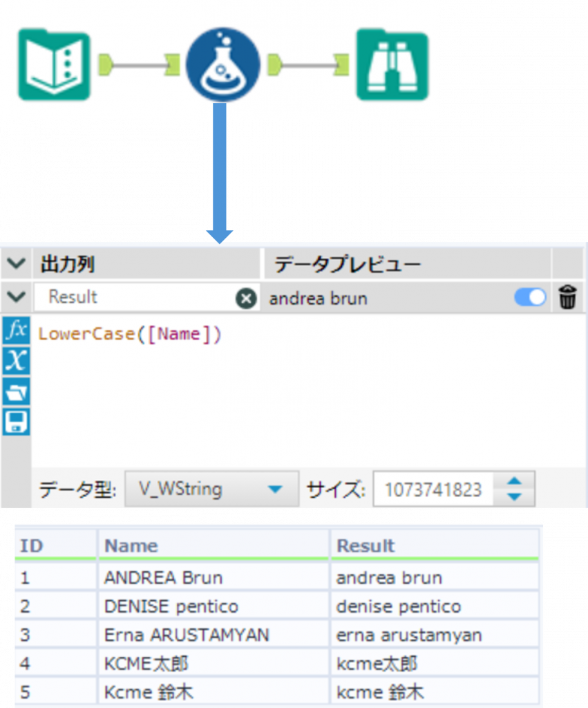Open recent expressions folder icon

[16, 391]
